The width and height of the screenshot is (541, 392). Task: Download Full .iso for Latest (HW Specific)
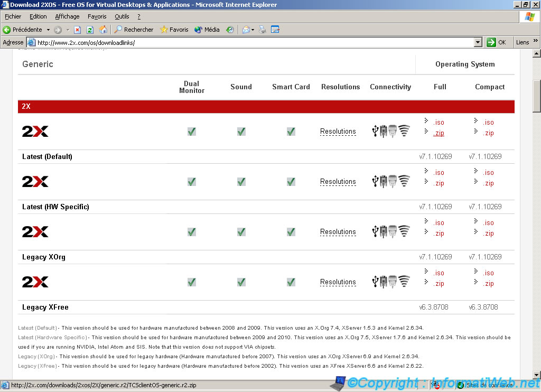(x=439, y=173)
